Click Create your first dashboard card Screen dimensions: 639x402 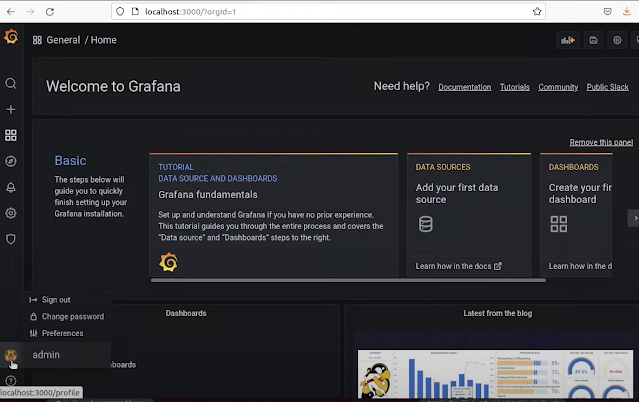(x=576, y=215)
